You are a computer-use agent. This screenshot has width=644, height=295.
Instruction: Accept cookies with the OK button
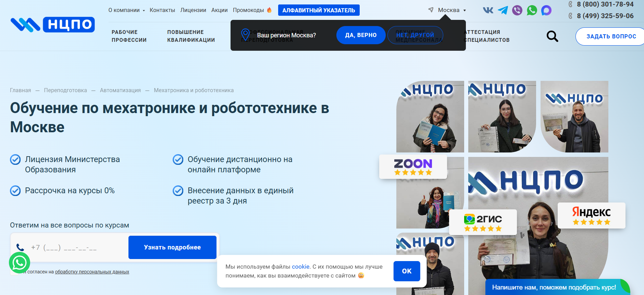pyautogui.click(x=407, y=271)
